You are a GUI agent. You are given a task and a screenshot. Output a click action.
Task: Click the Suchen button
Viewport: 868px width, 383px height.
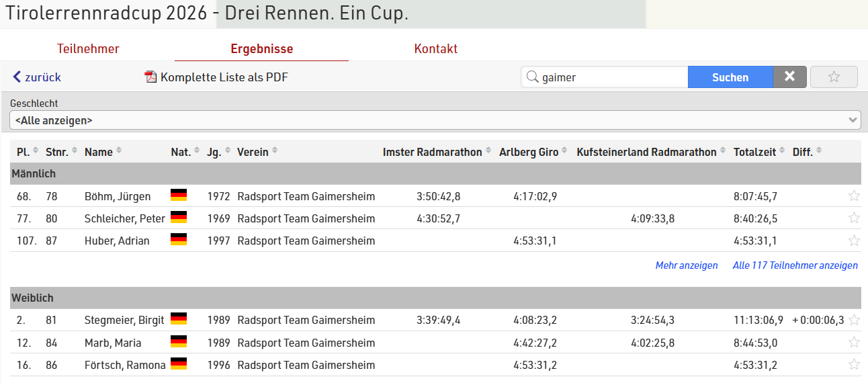[730, 77]
